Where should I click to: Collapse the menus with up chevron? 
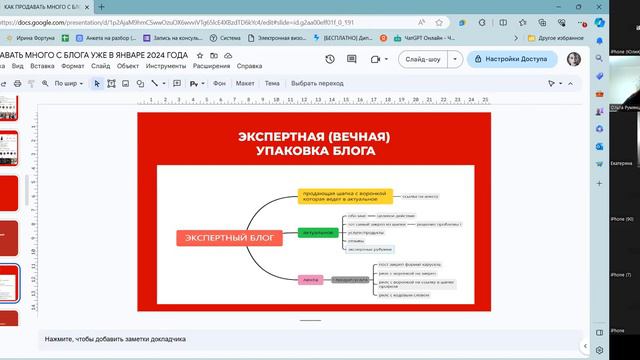click(x=570, y=84)
